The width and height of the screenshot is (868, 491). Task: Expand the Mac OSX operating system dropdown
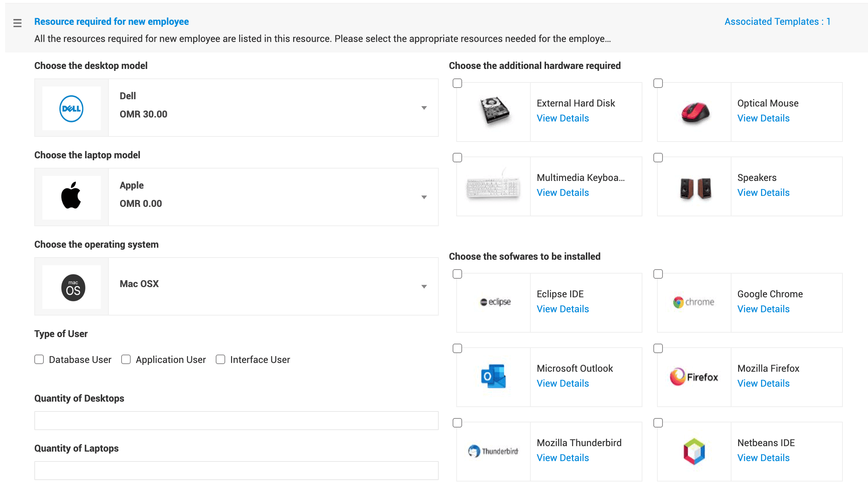coord(424,287)
